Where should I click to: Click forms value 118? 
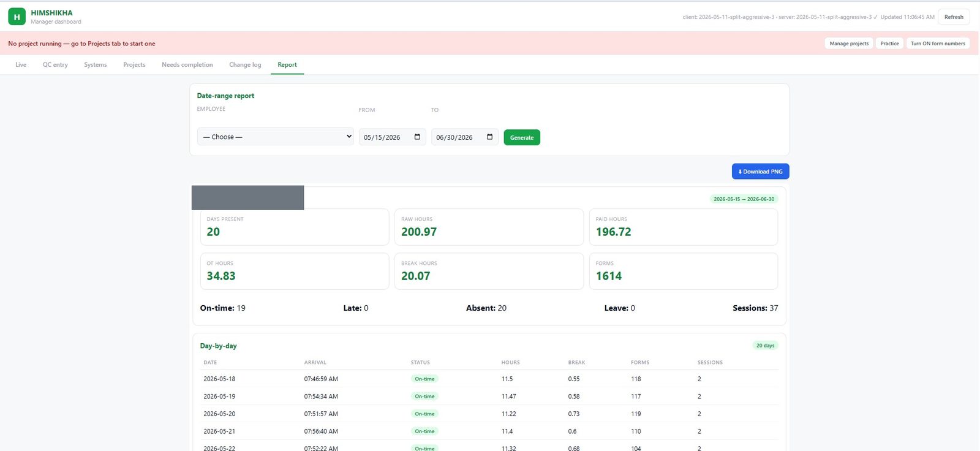636,379
